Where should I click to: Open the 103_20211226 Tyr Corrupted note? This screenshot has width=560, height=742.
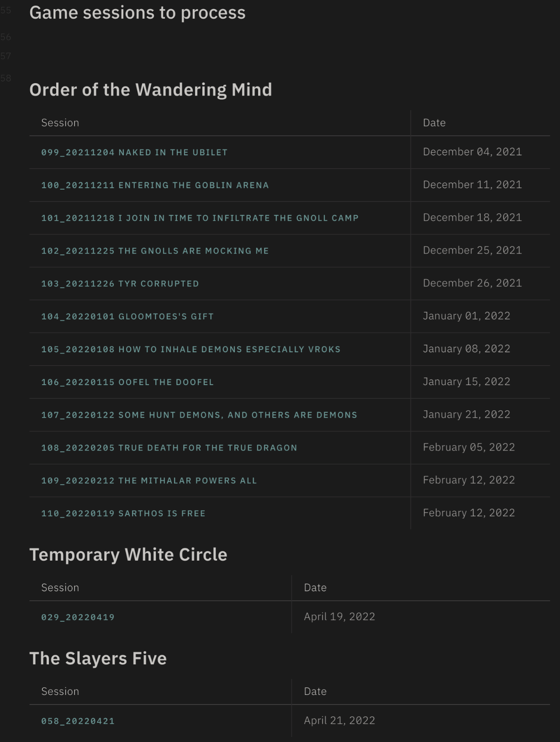click(120, 284)
